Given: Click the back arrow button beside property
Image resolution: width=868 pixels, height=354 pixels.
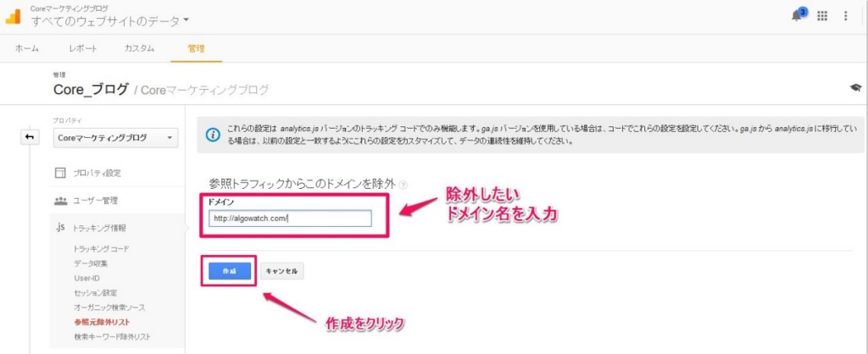Looking at the screenshot, I should click(x=30, y=137).
